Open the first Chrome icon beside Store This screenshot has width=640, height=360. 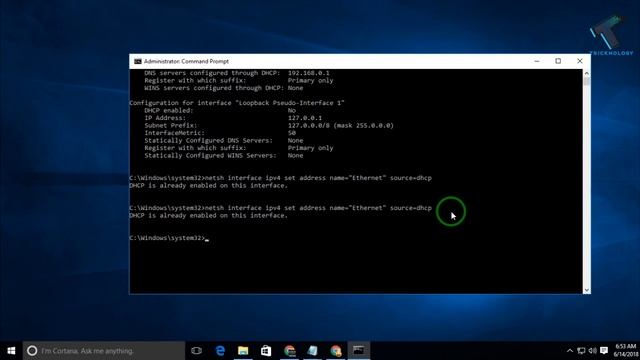pos(289,351)
